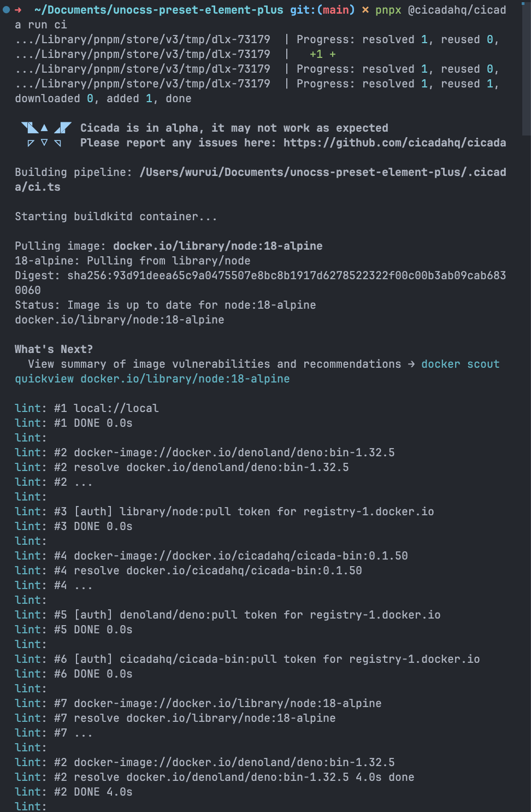Click the git:(main) branch indicator
531x812 pixels.
click(322, 10)
